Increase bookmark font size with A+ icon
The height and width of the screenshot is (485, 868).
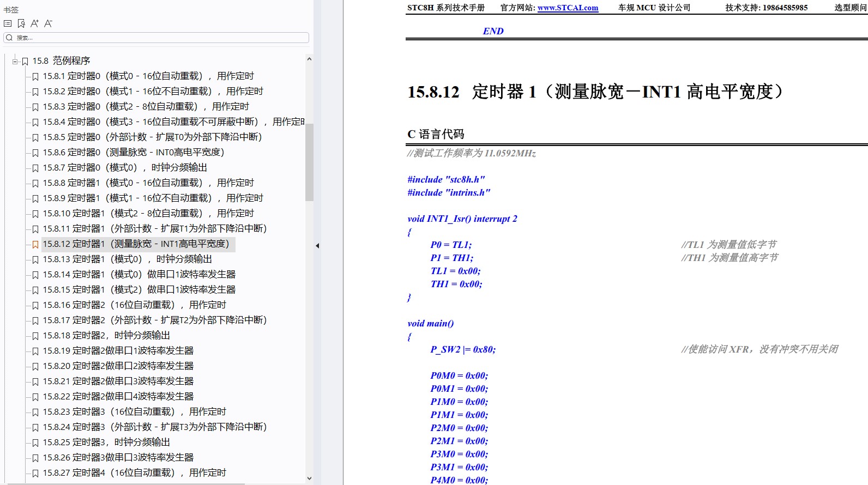(34, 23)
